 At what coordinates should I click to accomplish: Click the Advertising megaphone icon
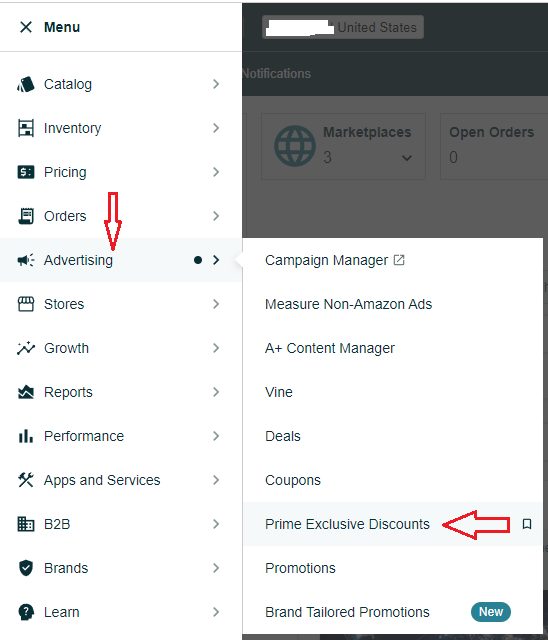[x=26, y=260]
